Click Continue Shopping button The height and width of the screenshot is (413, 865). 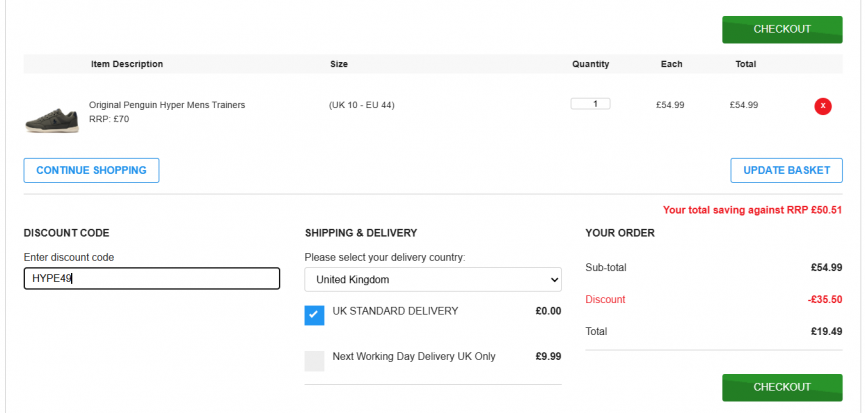[x=91, y=170]
